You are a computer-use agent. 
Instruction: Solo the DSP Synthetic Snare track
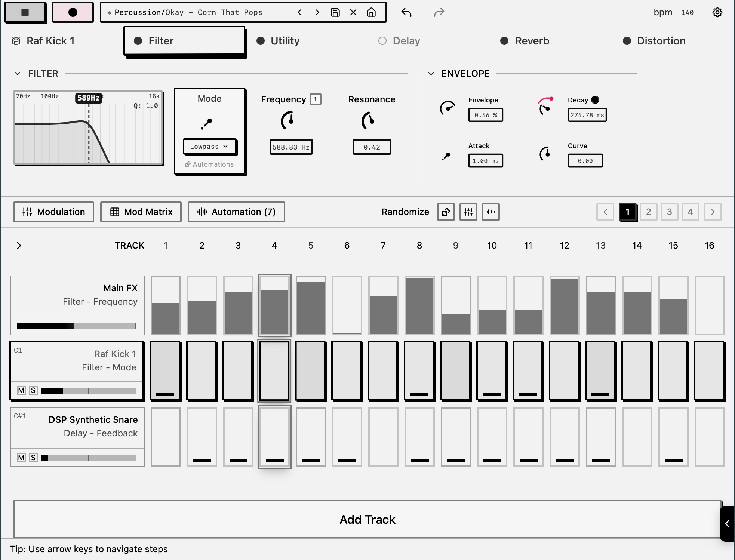[33, 458]
